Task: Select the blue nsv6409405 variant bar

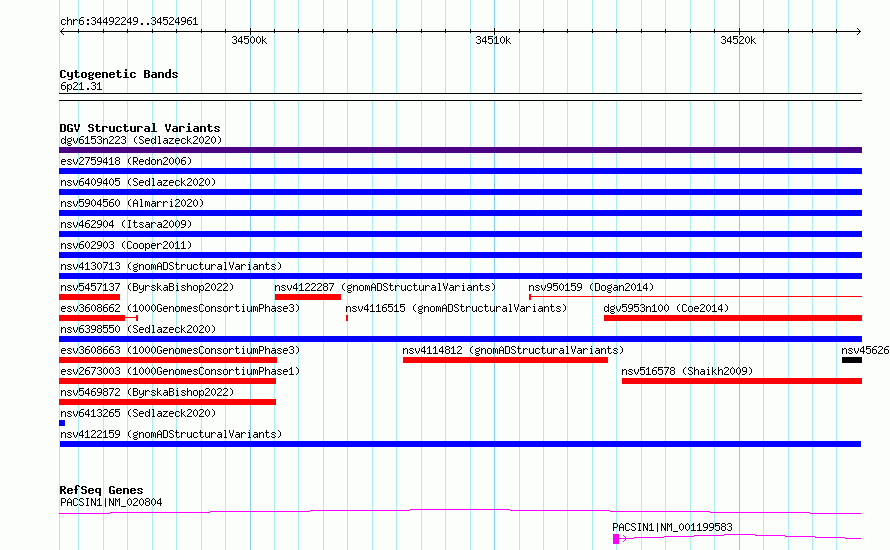Action: (x=460, y=192)
